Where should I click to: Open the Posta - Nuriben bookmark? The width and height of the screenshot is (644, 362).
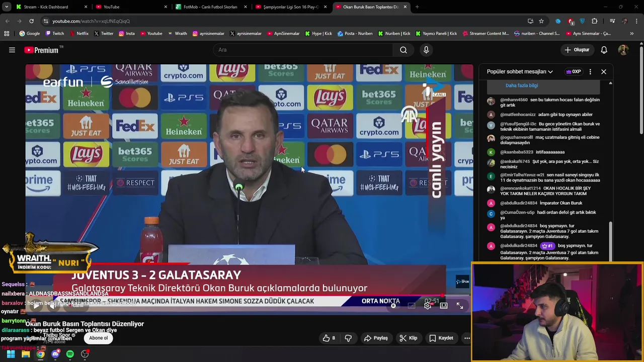pos(355,34)
